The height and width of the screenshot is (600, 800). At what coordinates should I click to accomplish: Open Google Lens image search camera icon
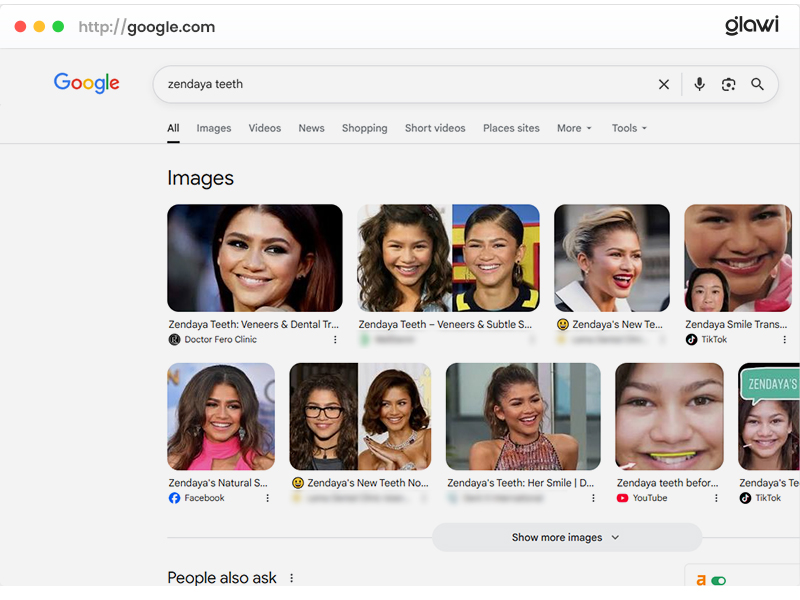(728, 85)
